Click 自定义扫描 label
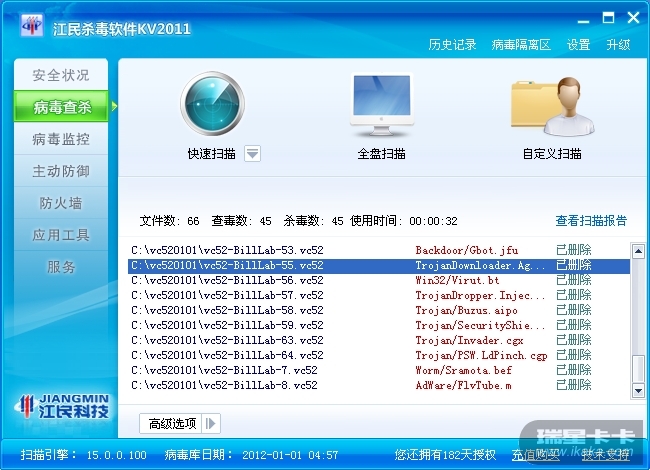This screenshot has height=470, width=650. click(552, 154)
